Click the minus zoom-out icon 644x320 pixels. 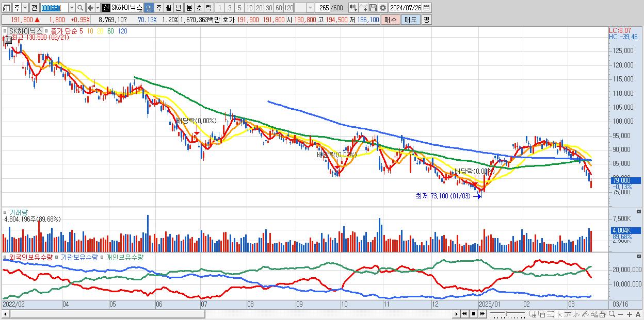pyautogui.click(x=621, y=314)
